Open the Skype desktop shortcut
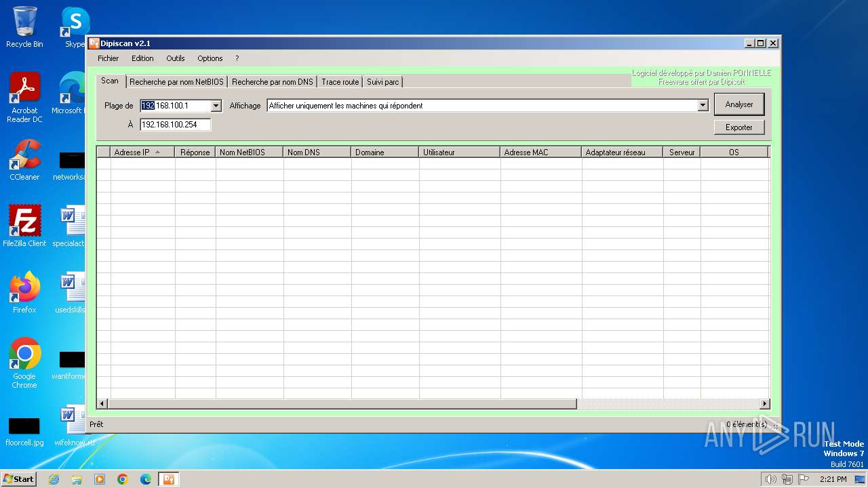This screenshot has width=868, height=488. (x=75, y=27)
